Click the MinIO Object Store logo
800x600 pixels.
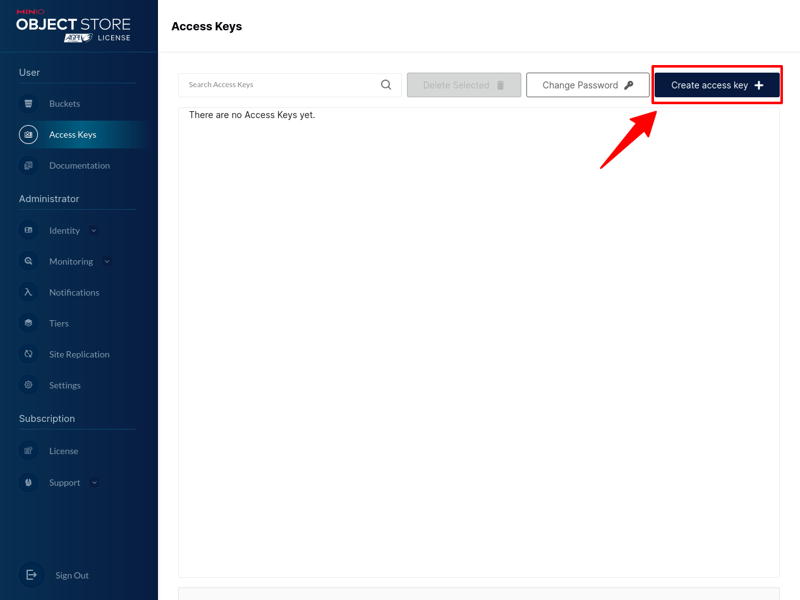[x=73, y=26]
